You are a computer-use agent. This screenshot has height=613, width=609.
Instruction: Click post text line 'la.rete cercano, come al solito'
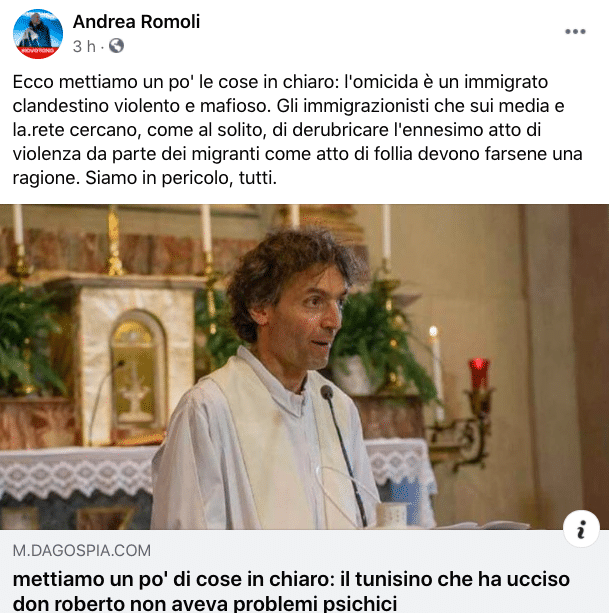(277, 130)
